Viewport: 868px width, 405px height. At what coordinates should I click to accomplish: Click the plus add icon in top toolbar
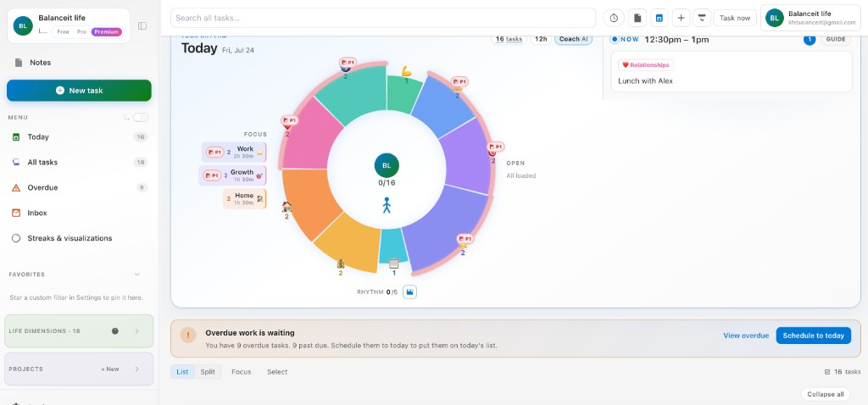click(x=681, y=18)
